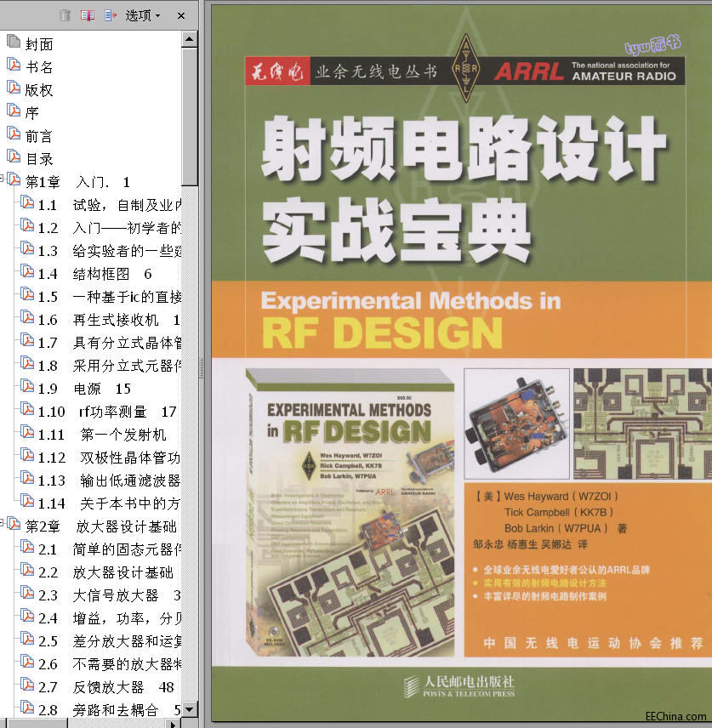Open the 选项 options dropdown
Image resolution: width=712 pixels, height=728 pixels.
click(143, 16)
